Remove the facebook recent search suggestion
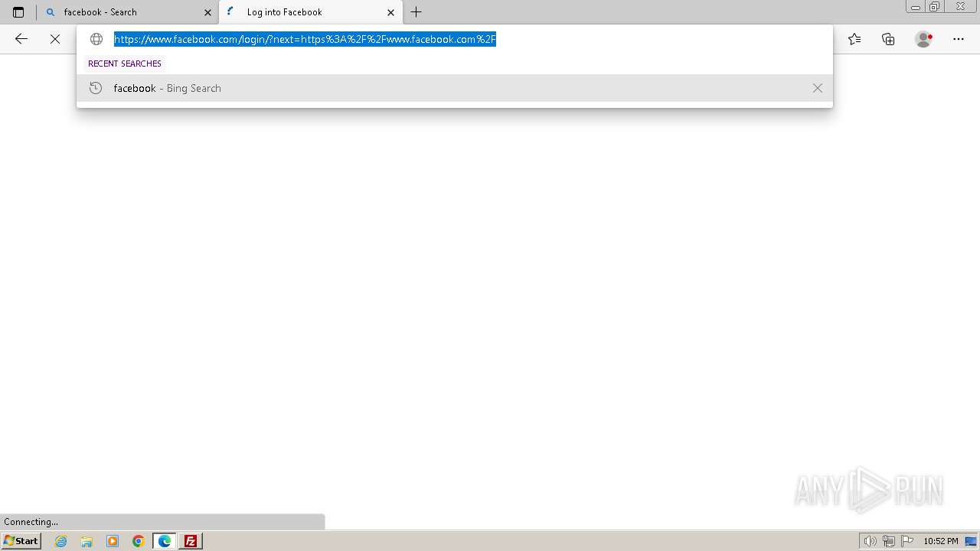The image size is (980, 551). point(818,88)
